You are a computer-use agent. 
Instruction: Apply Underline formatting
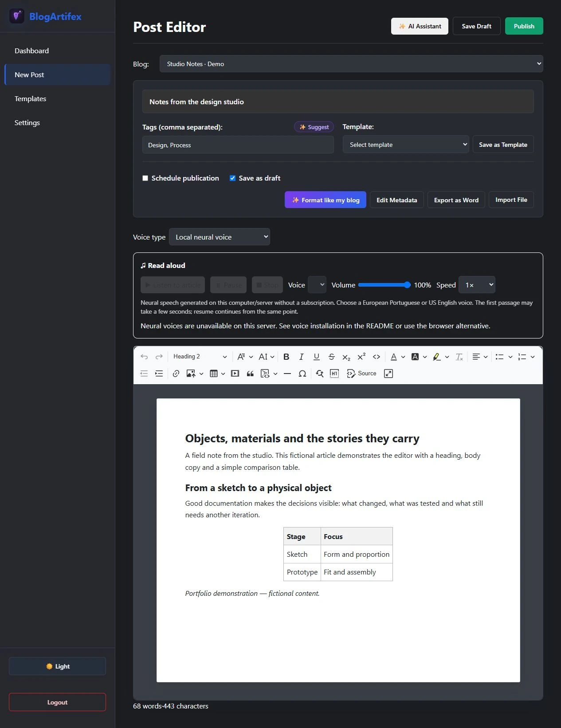[317, 357]
